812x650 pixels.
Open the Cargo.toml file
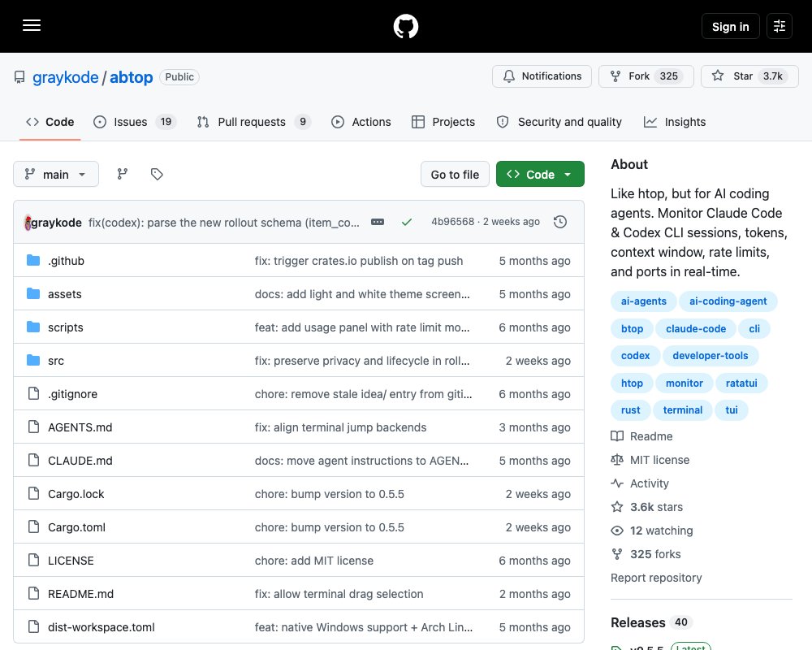tap(76, 527)
